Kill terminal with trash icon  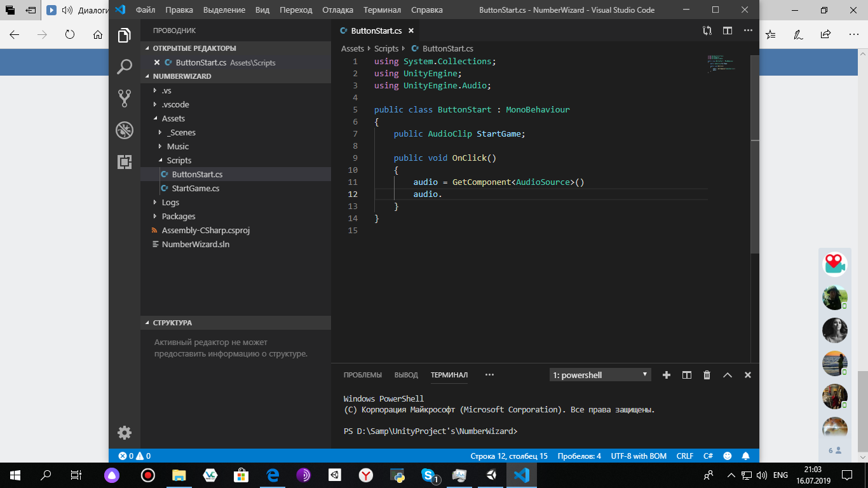pyautogui.click(x=707, y=375)
